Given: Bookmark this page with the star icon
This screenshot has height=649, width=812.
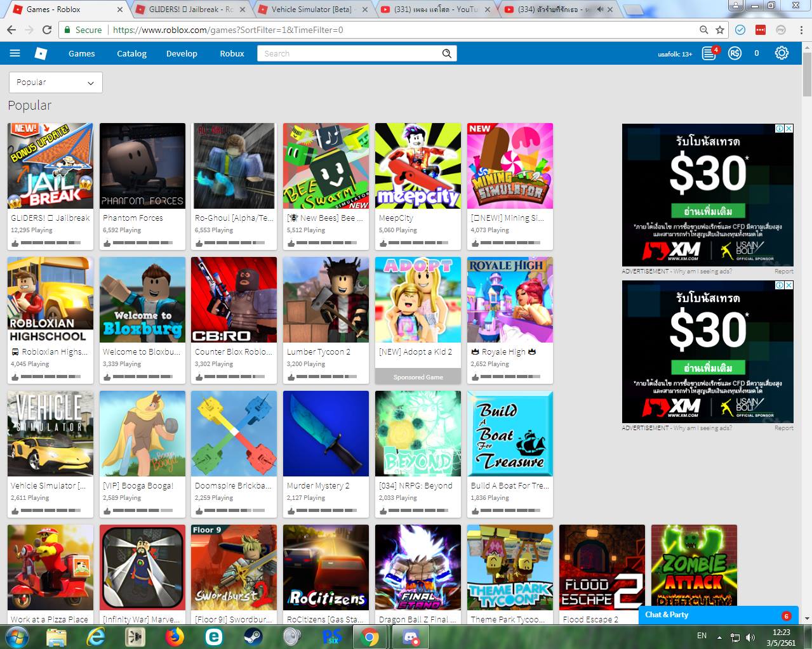Looking at the screenshot, I should coord(720,30).
